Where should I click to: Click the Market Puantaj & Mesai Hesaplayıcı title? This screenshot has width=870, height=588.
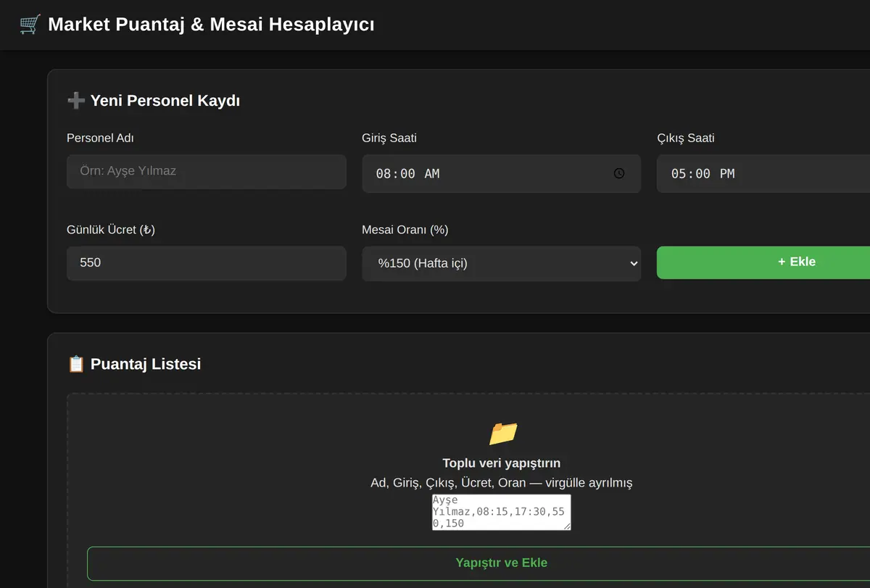point(211,25)
